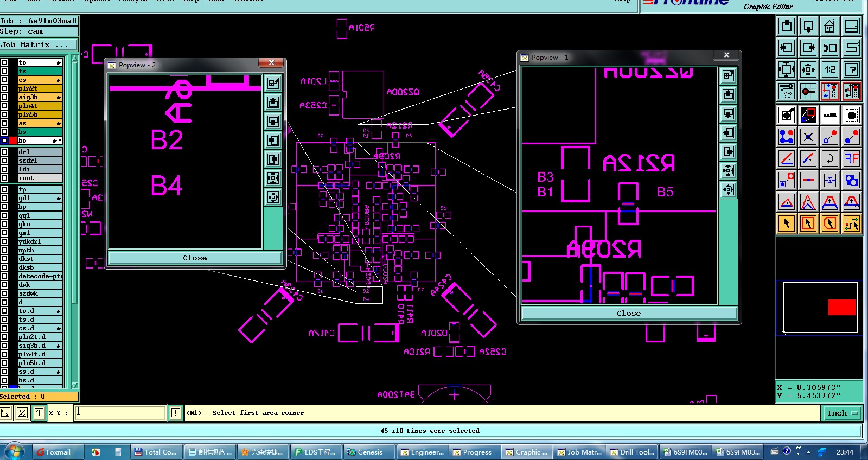Viewport: 868px width, 460px height.
Task: Click the layer list scroll up arrow
Action: click(75, 59)
